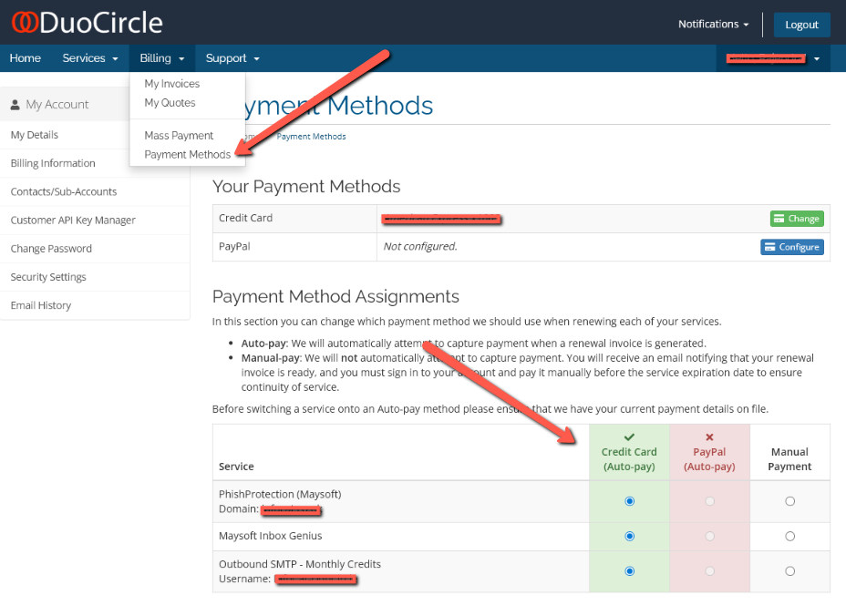Choose Mass Payment in Billing menu
846x616 pixels.
[x=179, y=136]
